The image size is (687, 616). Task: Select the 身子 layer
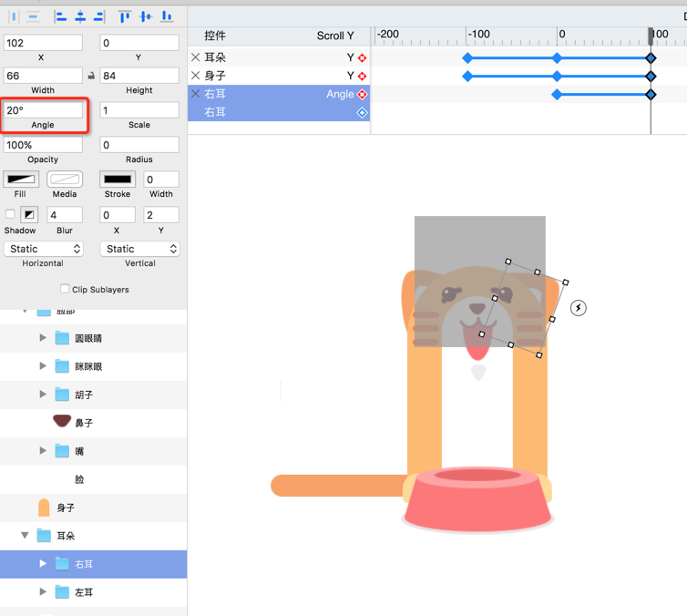93,508
